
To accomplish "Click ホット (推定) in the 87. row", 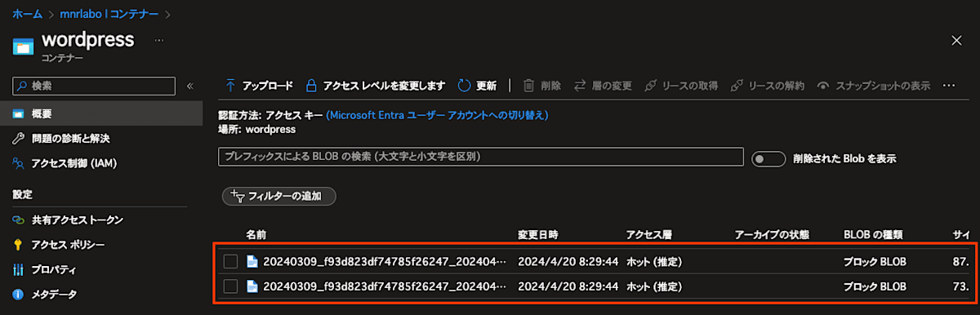I will pyautogui.click(x=654, y=262).
